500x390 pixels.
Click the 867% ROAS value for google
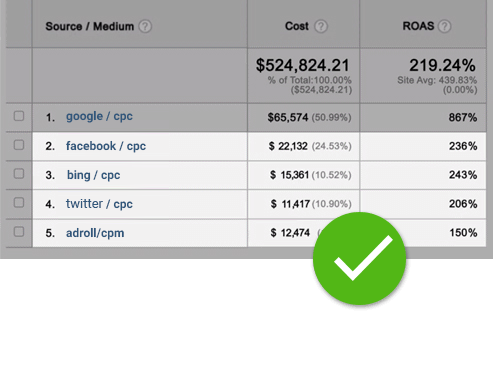click(x=463, y=117)
